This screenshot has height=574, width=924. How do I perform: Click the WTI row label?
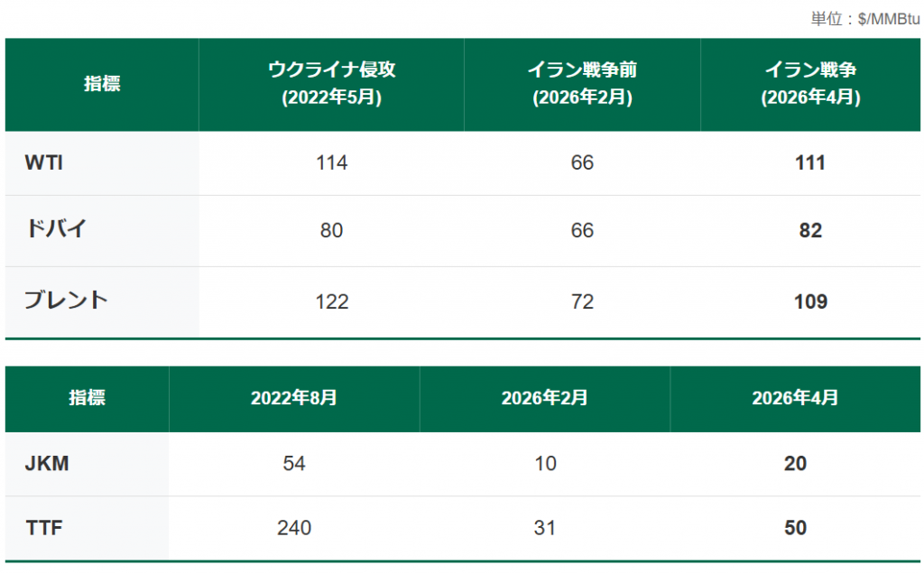coord(44,163)
